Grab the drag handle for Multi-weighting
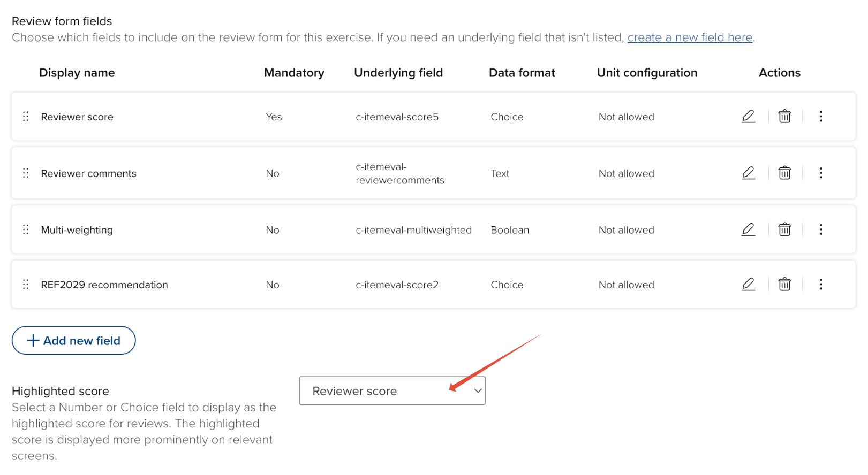Viewport: 868px width, 475px height. pos(26,230)
